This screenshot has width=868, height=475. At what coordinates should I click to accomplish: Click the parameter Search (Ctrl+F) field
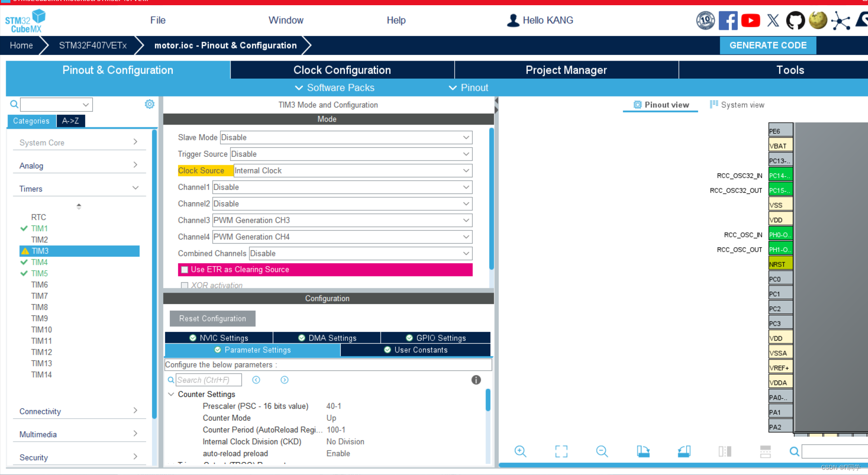209,380
